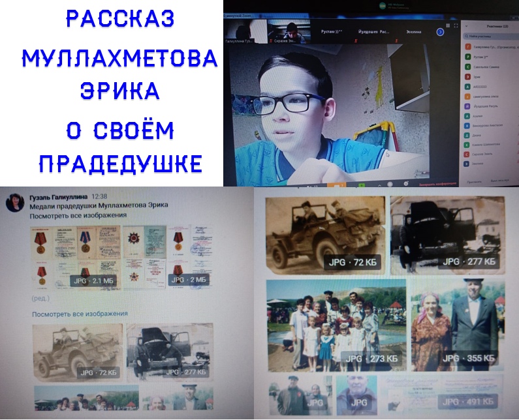
Task: Click Посмотреть все изображения above the jeep photos
Action: pos(80,314)
